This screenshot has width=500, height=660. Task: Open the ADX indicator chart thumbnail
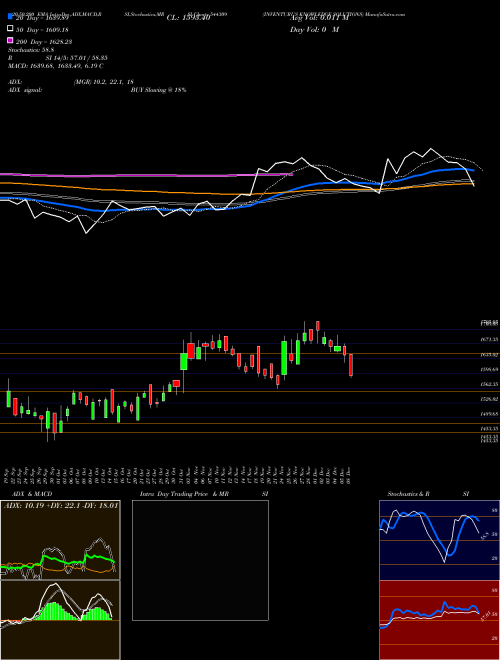coord(60,540)
